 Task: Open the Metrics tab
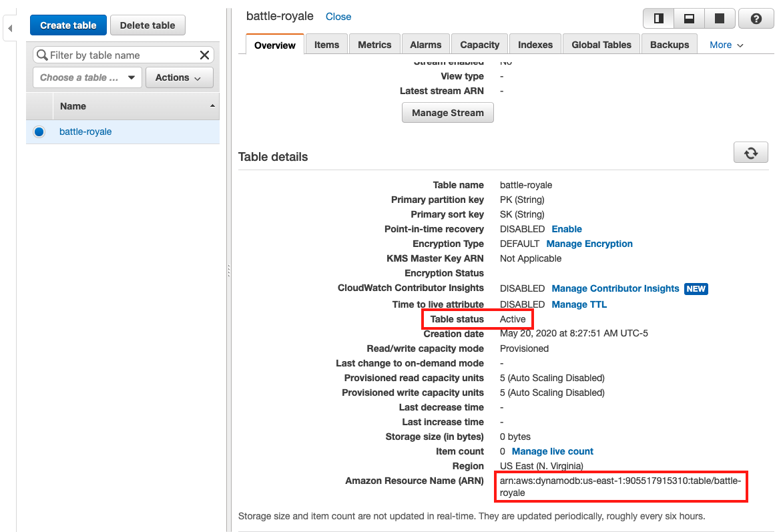coord(374,45)
